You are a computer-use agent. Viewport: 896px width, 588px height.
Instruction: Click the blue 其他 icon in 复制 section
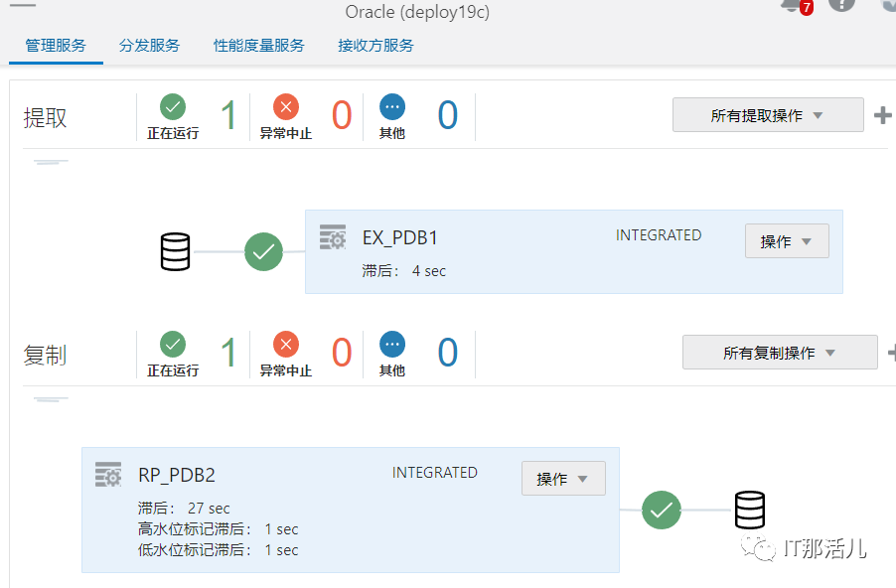click(392, 345)
